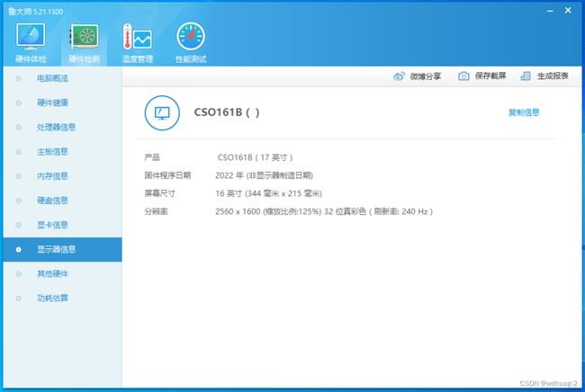Image resolution: width=585 pixels, height=392 pixels.
Task: Click the bullet icon next to 硬件健康
Action: pos(18,103)
